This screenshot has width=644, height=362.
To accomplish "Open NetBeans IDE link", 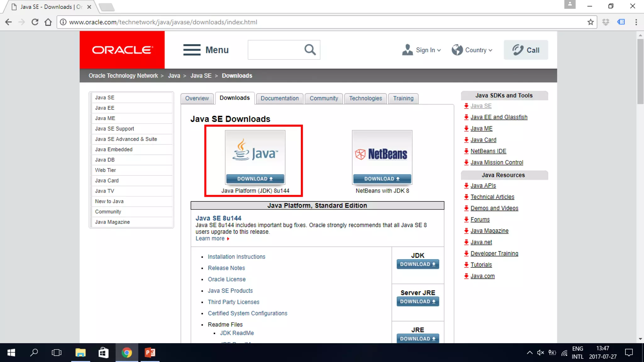I will (488, 151).
